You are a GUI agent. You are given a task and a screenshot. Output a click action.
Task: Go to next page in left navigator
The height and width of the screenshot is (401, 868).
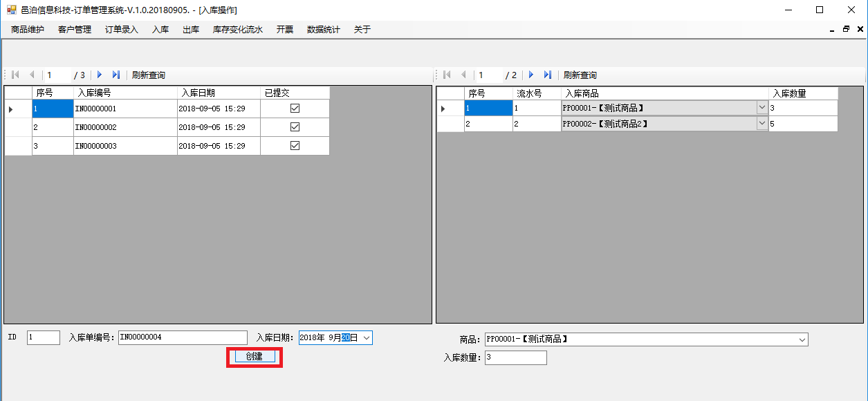coord(100,75)
